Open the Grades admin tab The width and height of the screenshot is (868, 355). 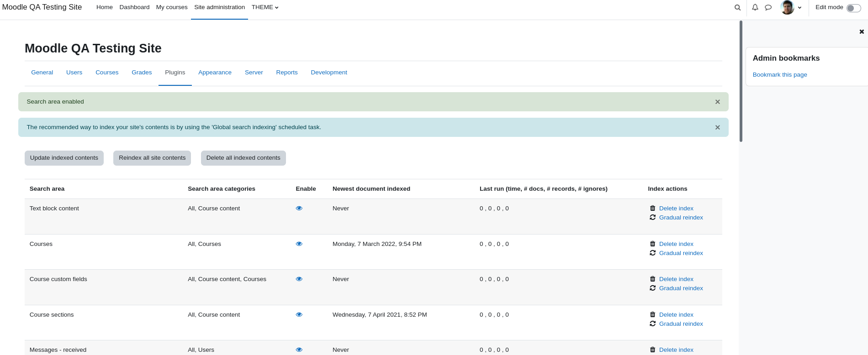(142, 73)
